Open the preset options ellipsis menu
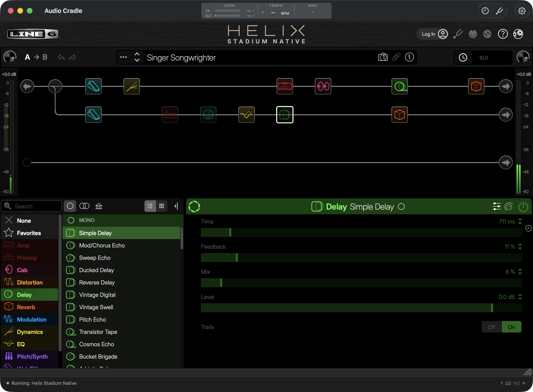This screenshot has width=533, height=392. (x=123, y=57)
